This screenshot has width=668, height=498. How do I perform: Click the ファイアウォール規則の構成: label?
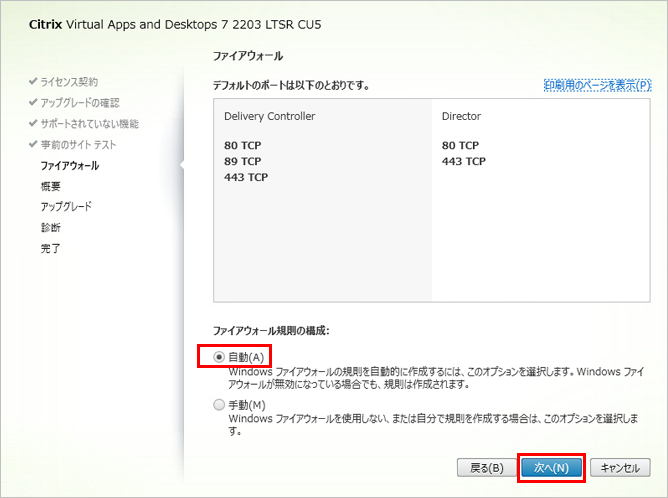coord(271,331)
